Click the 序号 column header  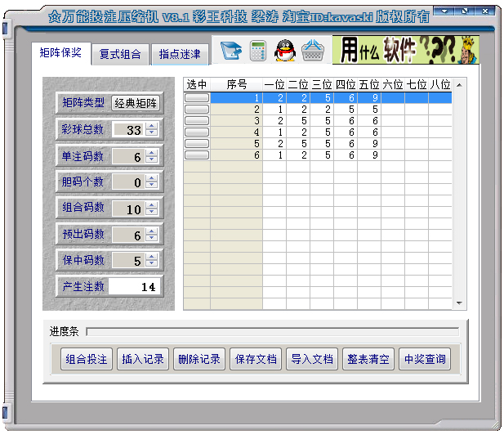pos(237,84)
